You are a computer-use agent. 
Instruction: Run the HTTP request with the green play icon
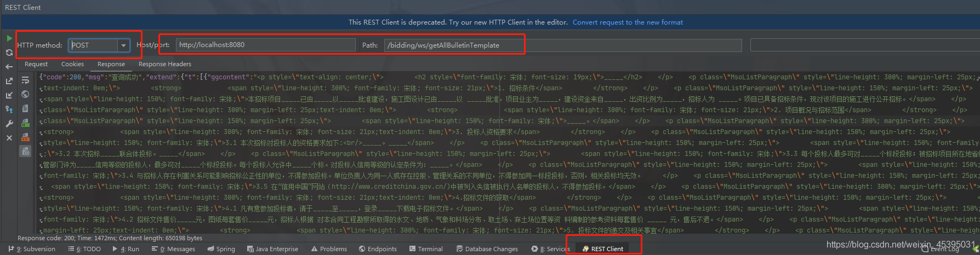click(9, 38)
